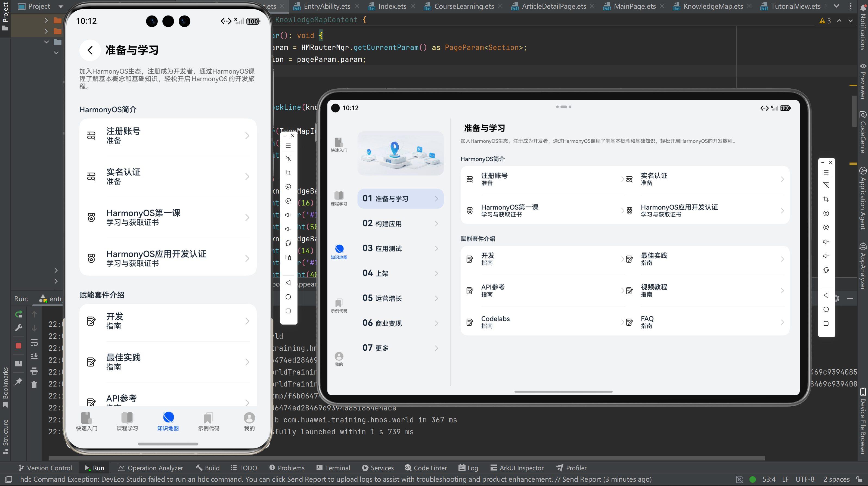Click the Rerun icon in Run panel
Image resolution: width=868 pixels, height=486 pixels.
(18, 314)
